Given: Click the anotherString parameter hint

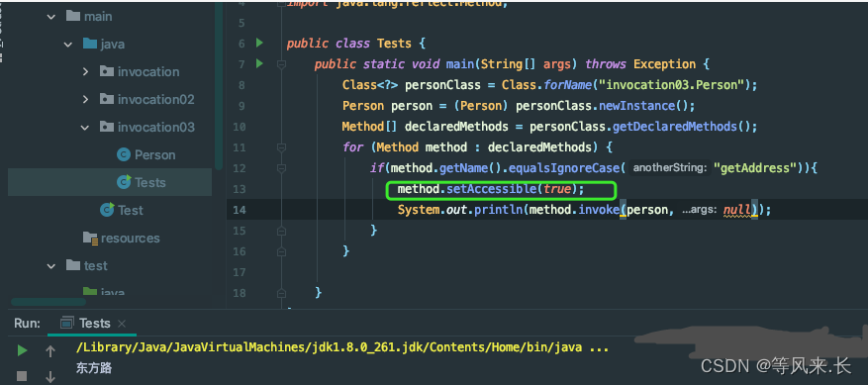Looking at the screenshot, I should 669,168.
